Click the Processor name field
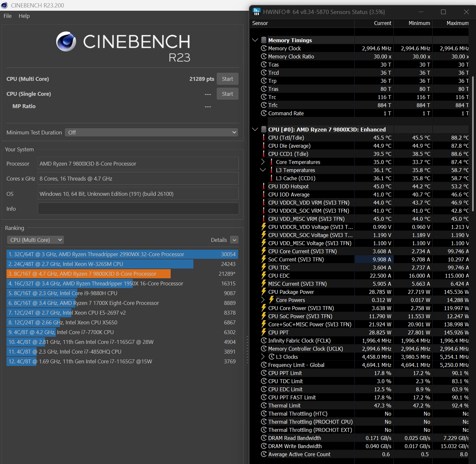This screenshot has height=464, width=476. tap(138, 164)
